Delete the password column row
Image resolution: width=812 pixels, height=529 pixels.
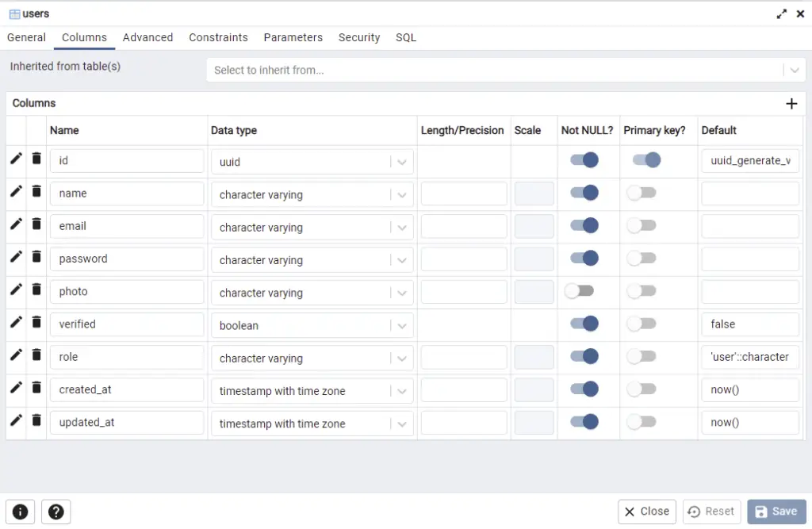36,258
